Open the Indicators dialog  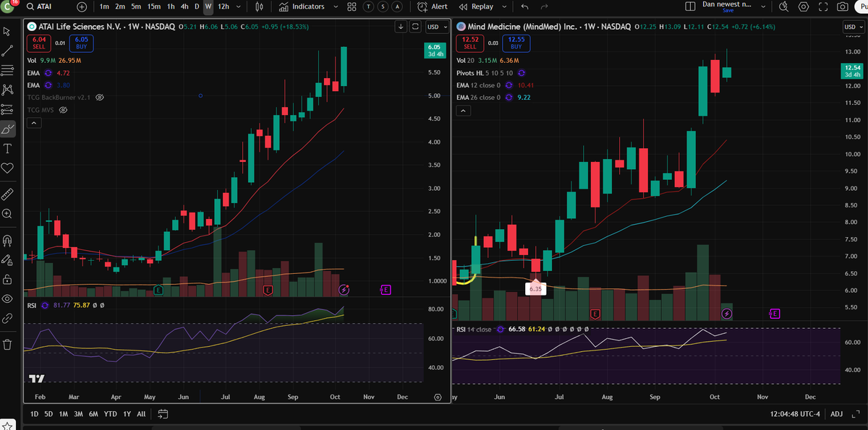coord(302,7)
